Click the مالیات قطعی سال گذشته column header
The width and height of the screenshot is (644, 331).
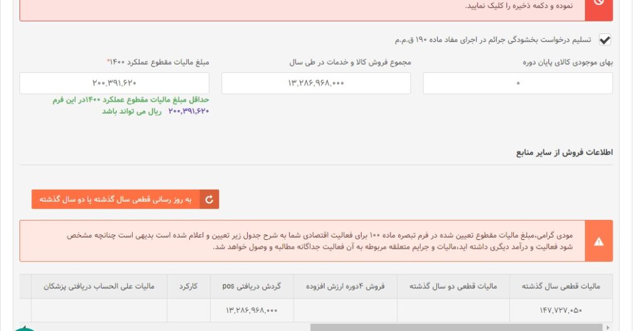[x=561, y=286]
